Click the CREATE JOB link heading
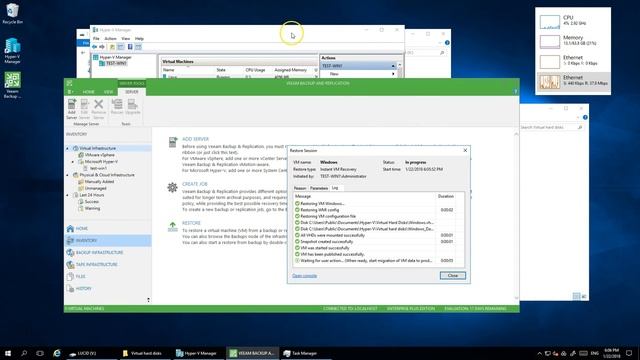The image size is (640, 360). [x=195, y=184]
